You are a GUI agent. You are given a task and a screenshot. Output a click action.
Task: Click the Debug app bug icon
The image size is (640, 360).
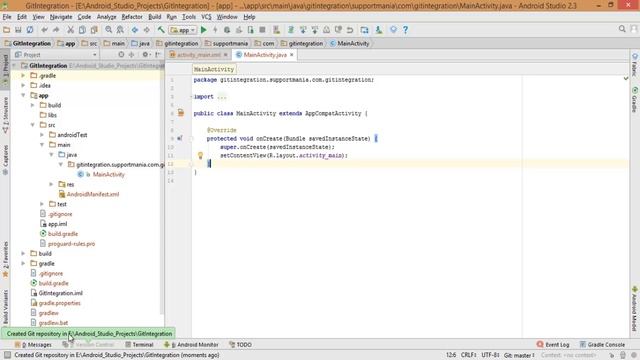coord(227,30)
